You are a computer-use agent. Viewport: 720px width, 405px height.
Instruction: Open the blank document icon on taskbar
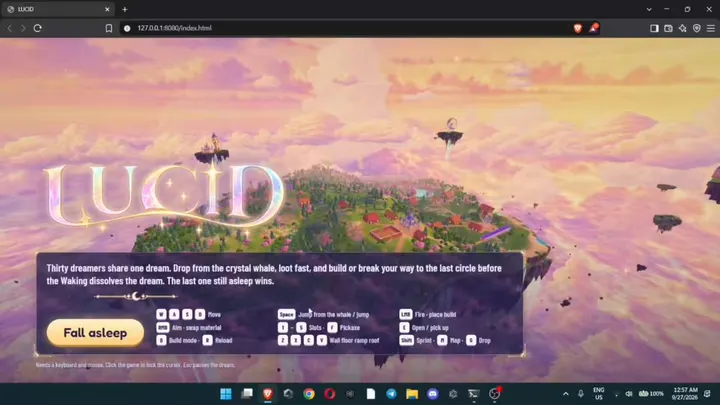(371, 394)
